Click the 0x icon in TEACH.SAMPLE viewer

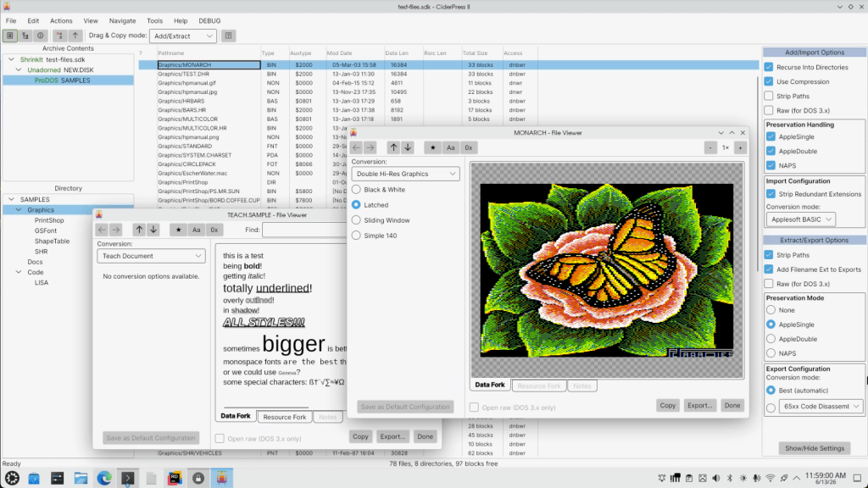point(214,230)
